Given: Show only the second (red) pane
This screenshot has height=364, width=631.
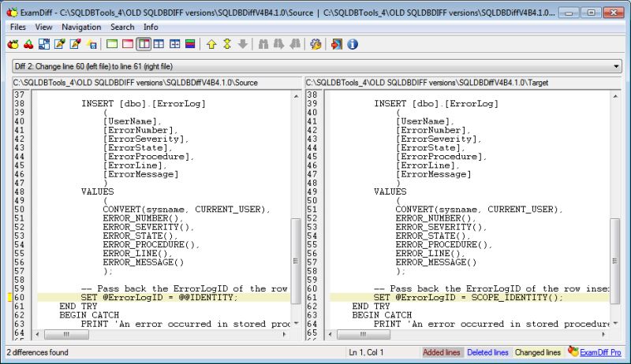Looking at the screenshot, I should (x=128, y=44).
